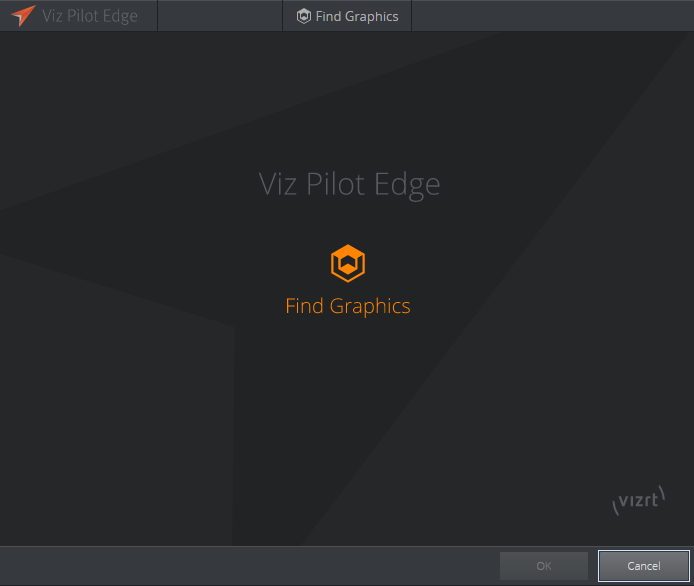
Task: Click the empty header area right of Find Graphics tab
Action: click(x=550, y=16)
